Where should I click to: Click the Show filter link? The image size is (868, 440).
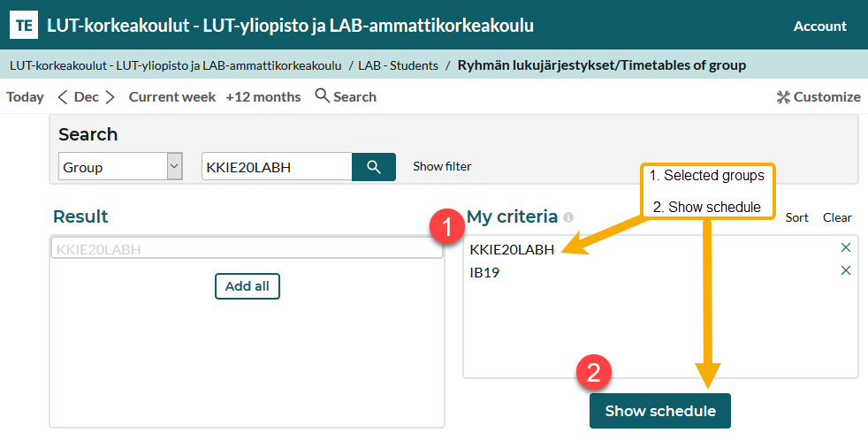pyautogui.click(x=442, y=166)
